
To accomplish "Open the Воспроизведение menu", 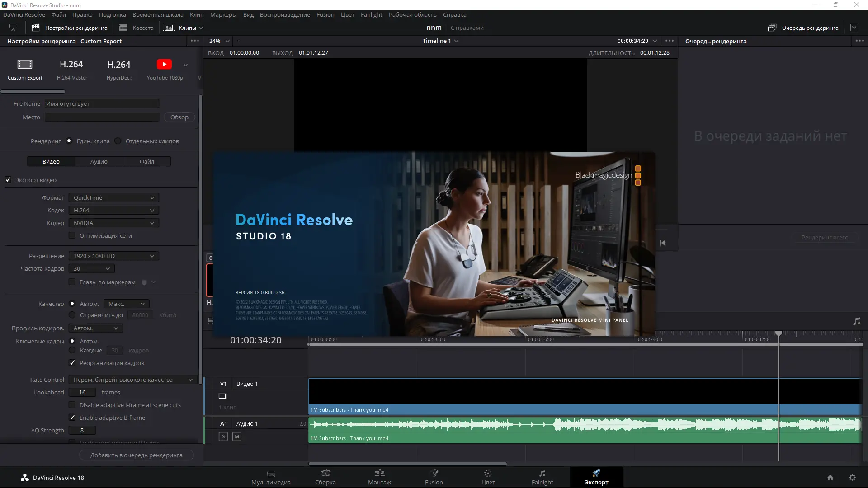I will (x=285, y=15).
